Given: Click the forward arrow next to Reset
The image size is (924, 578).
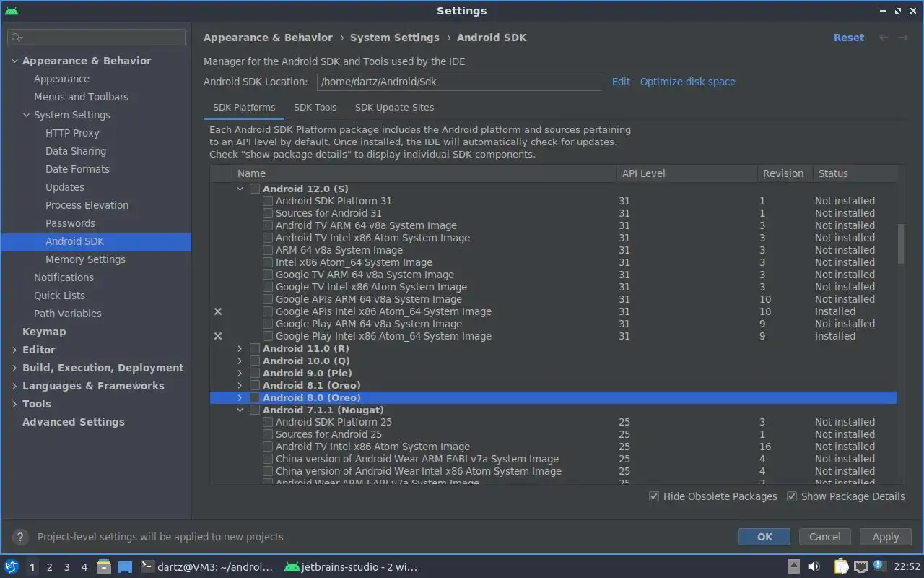Looking at the screenshot, I should click(902, 38).
